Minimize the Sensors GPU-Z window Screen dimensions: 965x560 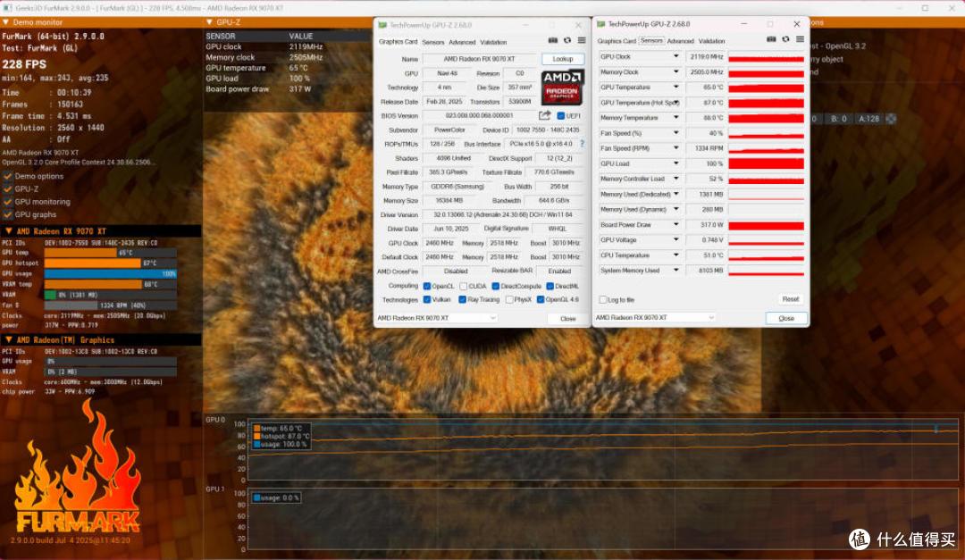(x=743, y=24)
